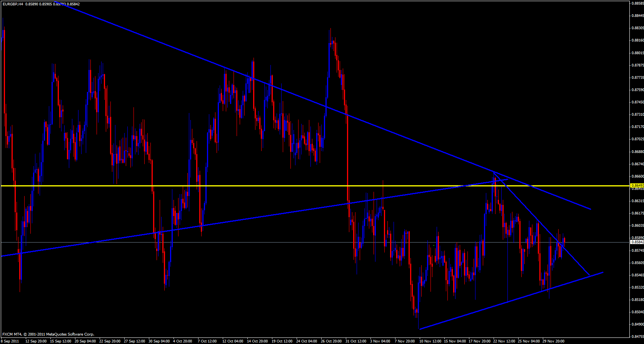Click the 29 Nov 20:00 time label
This screenshot has height=344, width=644.
553,341
